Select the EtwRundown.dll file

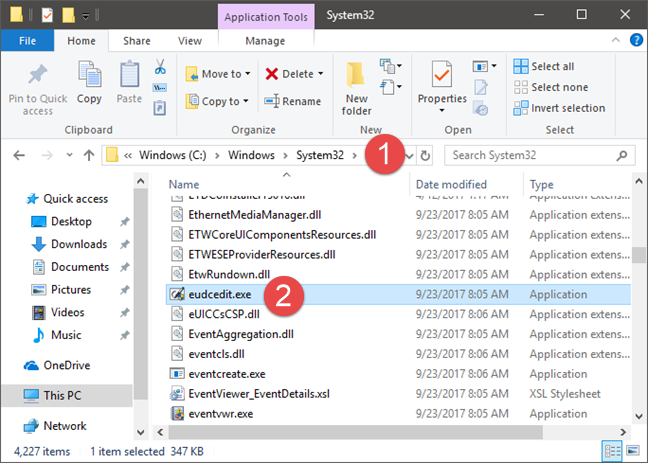229,274
